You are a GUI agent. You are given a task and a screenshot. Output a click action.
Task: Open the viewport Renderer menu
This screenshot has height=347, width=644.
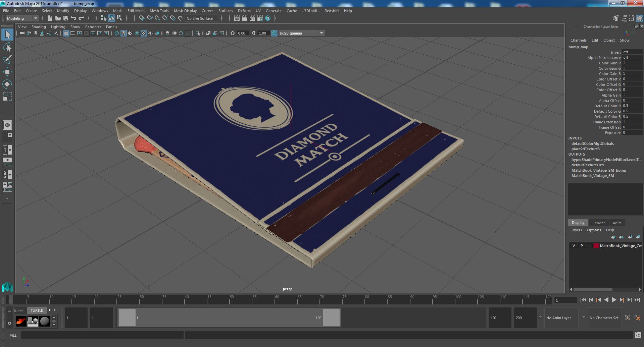point(93,27)
